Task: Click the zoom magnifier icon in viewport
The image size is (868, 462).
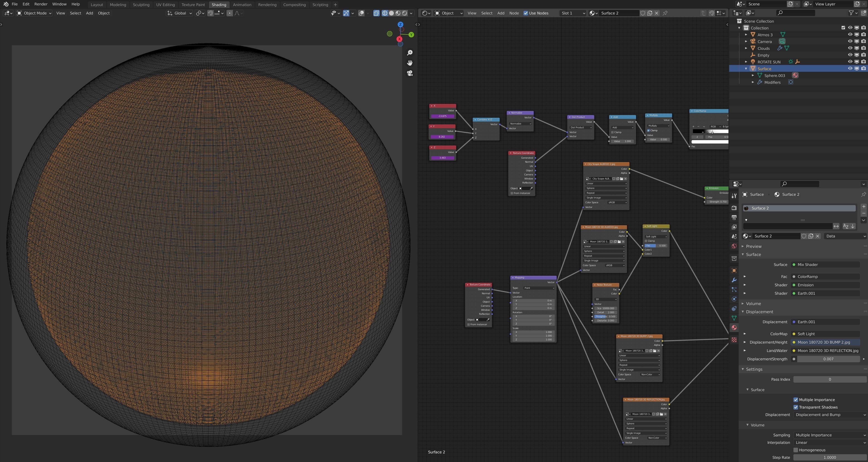Action: (410, 53)
